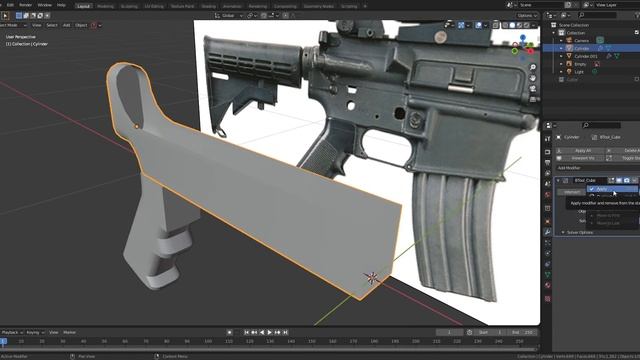Choose Apply in the modifier dropdown menu

[x=612, y=189]
